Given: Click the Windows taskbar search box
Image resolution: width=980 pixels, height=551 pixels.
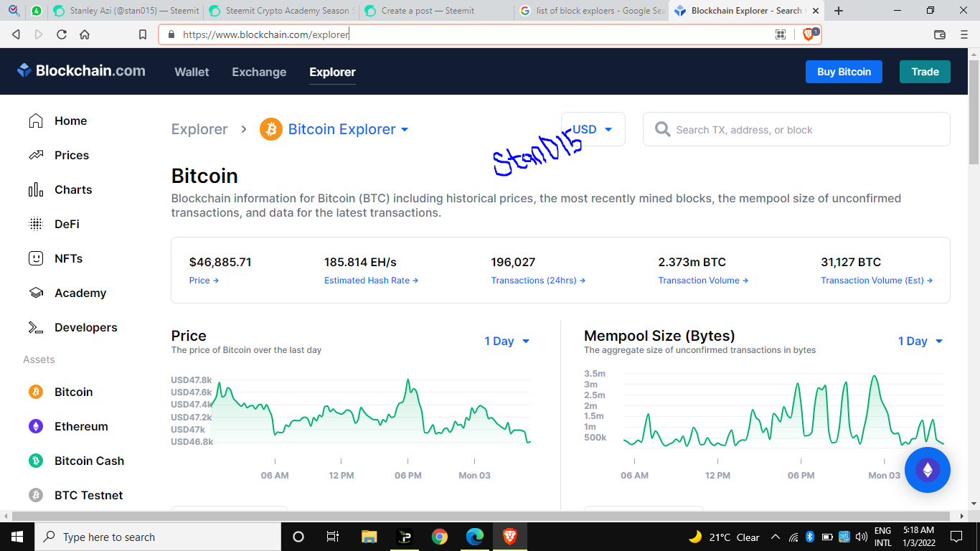Looking at the screenshot, I should tap(157, 537).
